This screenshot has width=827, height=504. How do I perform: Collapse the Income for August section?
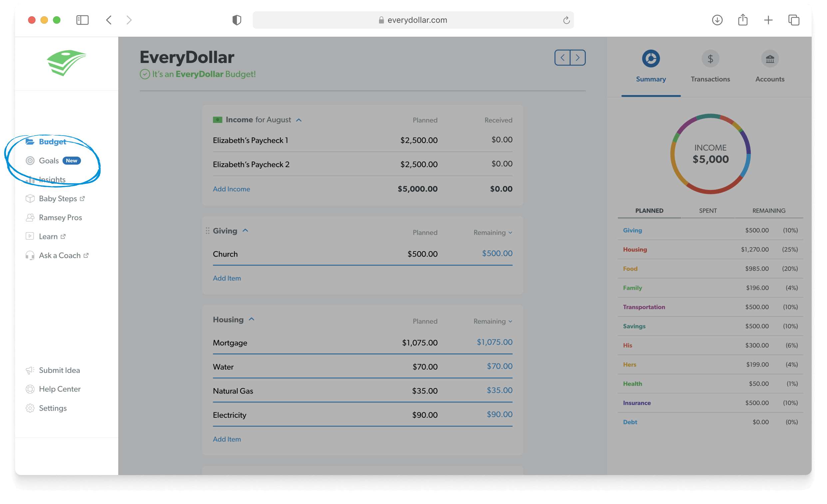click(x=299, y=120)
